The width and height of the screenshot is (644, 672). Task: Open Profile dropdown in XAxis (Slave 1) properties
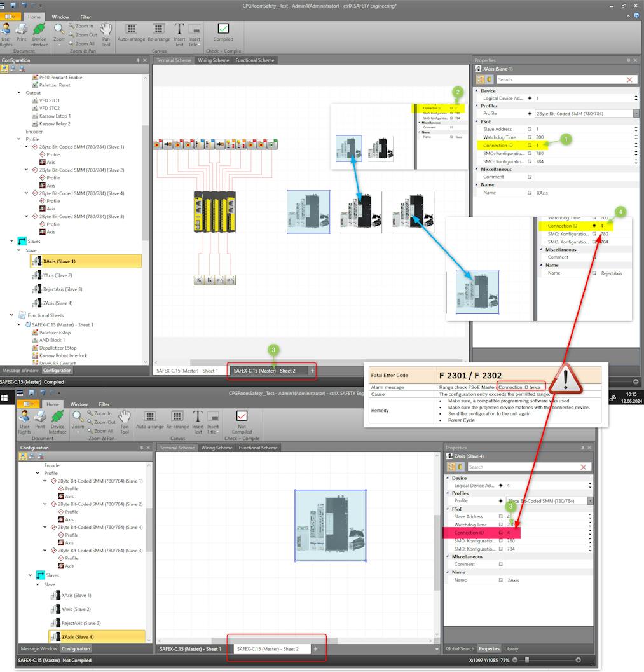click(x=636, y=114)
